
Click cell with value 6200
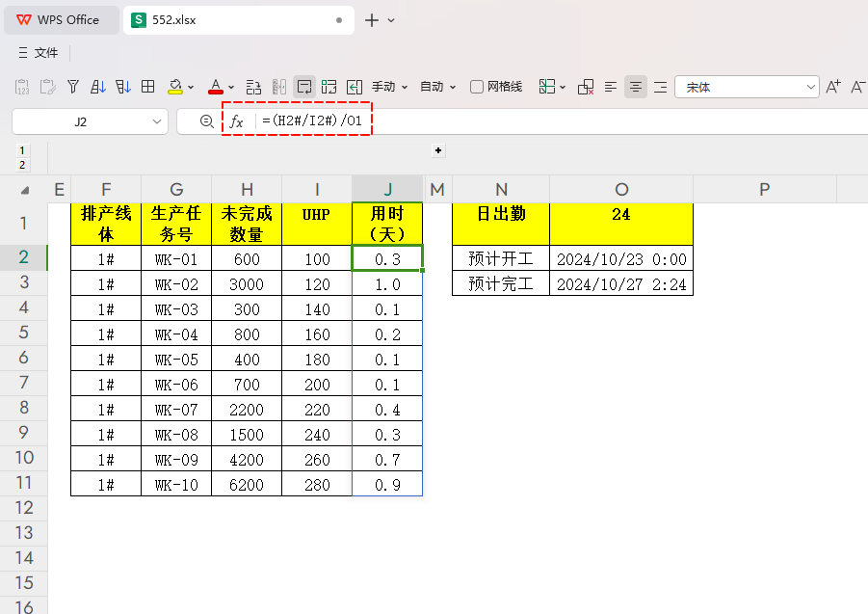click(247, 485)
